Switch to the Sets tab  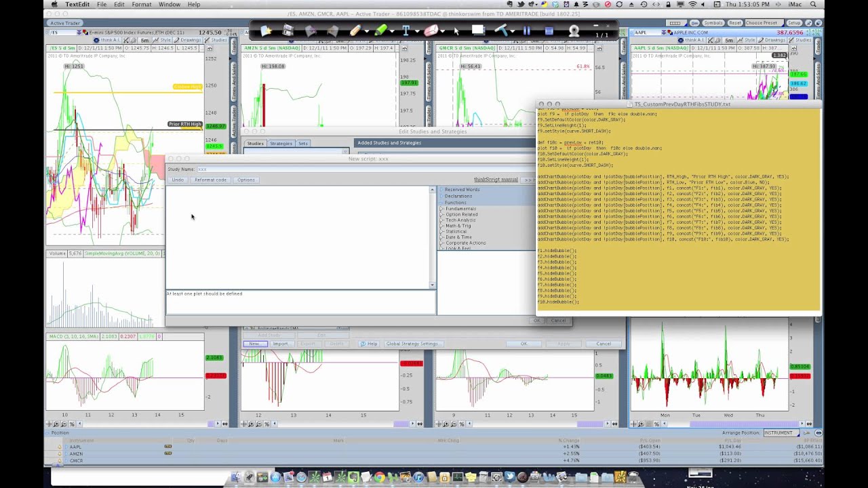[303, 143]
